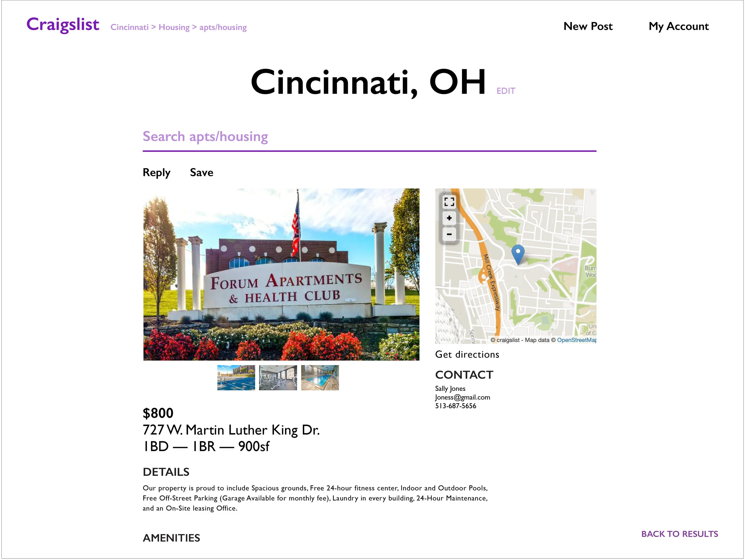Click the map fullscreen icon

449,202
